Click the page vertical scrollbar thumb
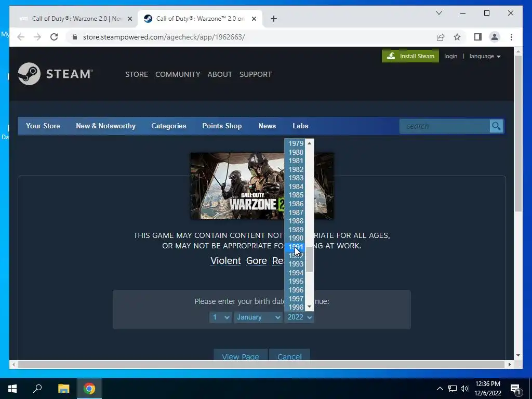Screen dimensions: 532x399 pos(518,134)
